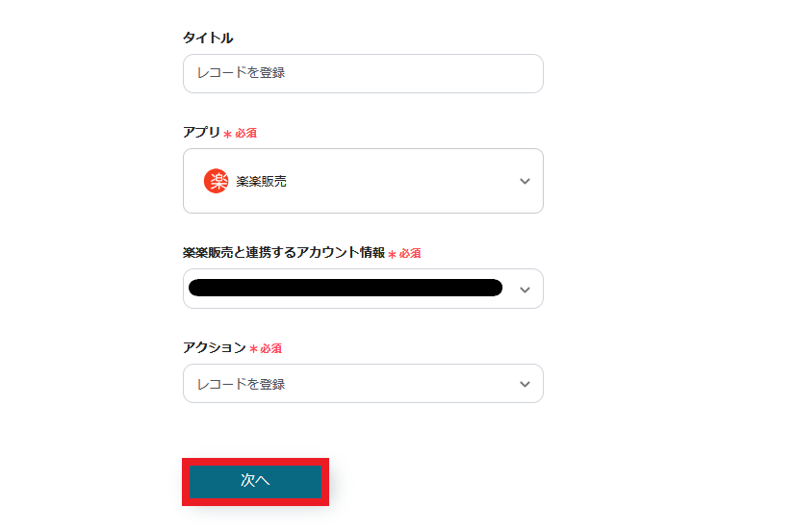Open the account info dropdown chevron
Image resolution: width=794 pixels, height=532 pixels.
(x=525, y=289)
